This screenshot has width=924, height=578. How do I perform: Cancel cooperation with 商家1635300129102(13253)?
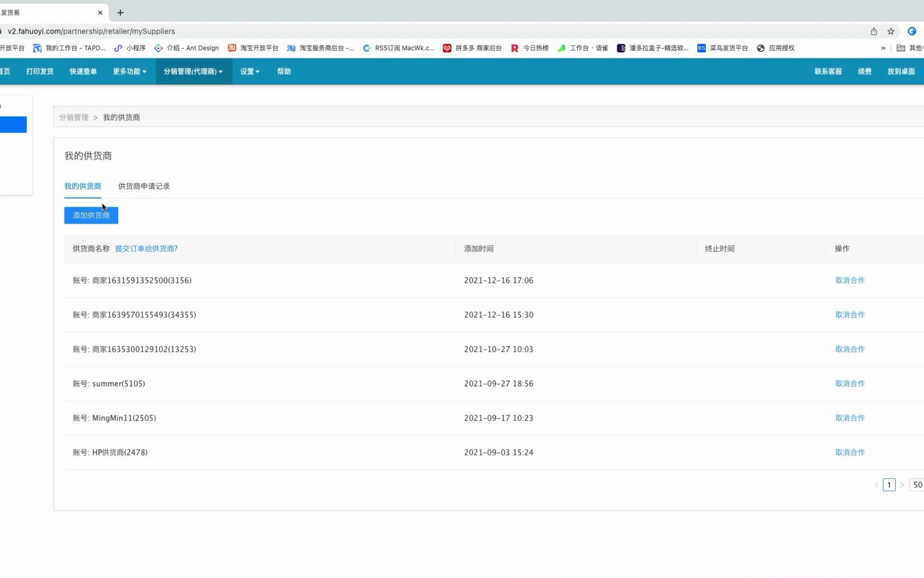[850, 349]
